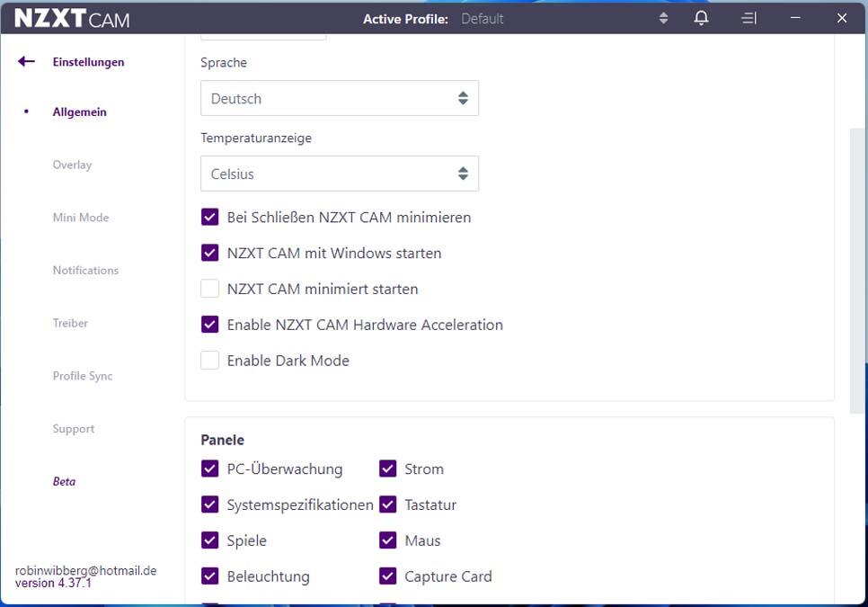The width and height of the screenshot is (868, 607).
Task: Enable Dark Mode checkbox
Action: [x=209, y=361]
